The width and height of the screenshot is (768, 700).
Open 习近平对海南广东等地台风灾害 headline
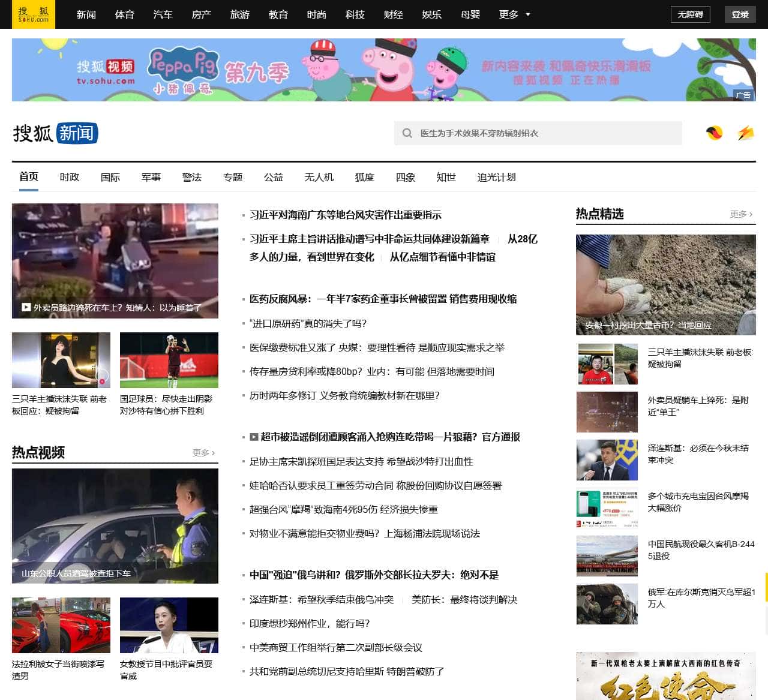click(x=346, y=215)
